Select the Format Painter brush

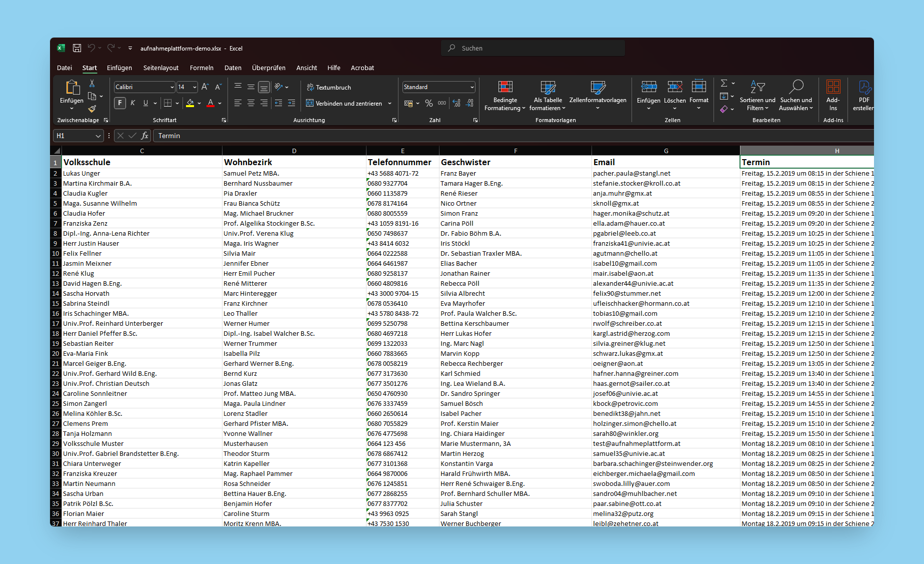(92, 109)
